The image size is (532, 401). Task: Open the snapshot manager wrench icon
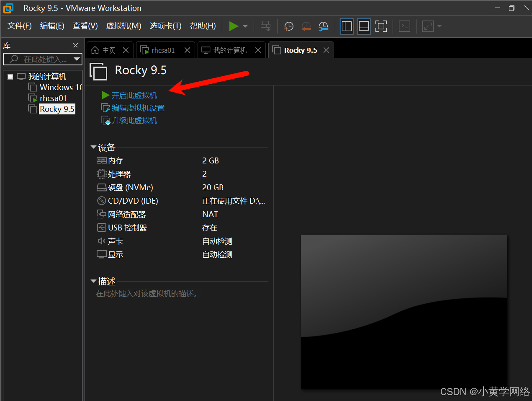323,26
